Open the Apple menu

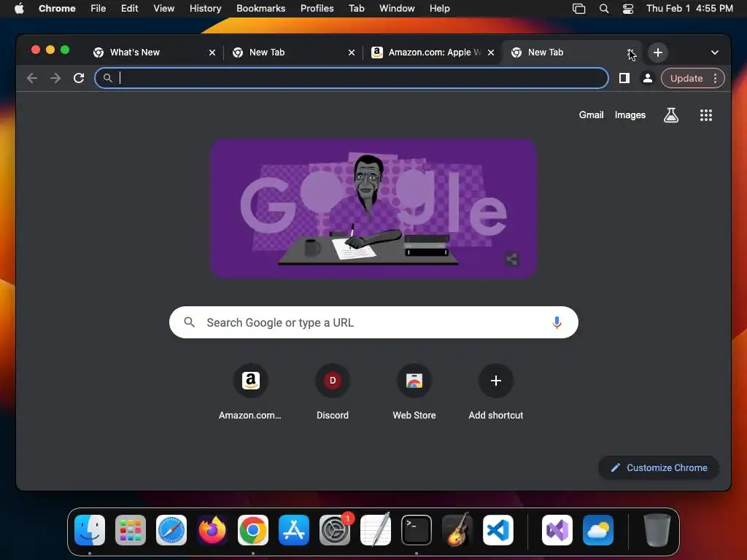coord(19,8)
